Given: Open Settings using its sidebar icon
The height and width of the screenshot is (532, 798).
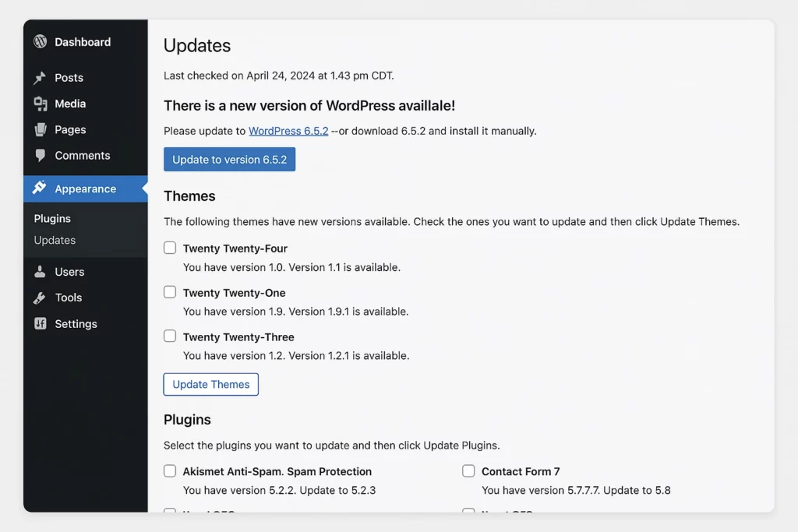Looking at the screenshot, I should pos(41,324).
